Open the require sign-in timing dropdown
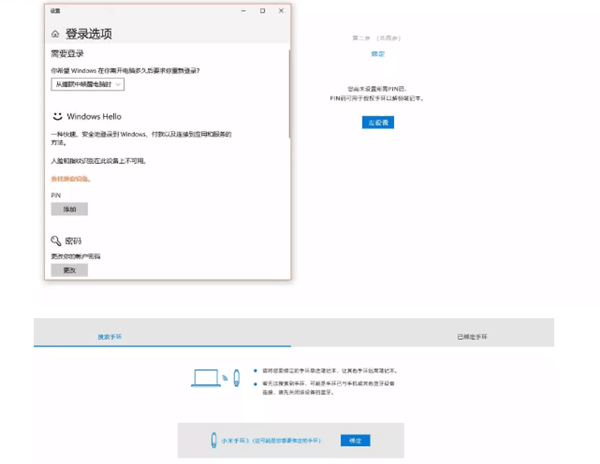This screenshot has width=600, height=464. pos(88,85)
